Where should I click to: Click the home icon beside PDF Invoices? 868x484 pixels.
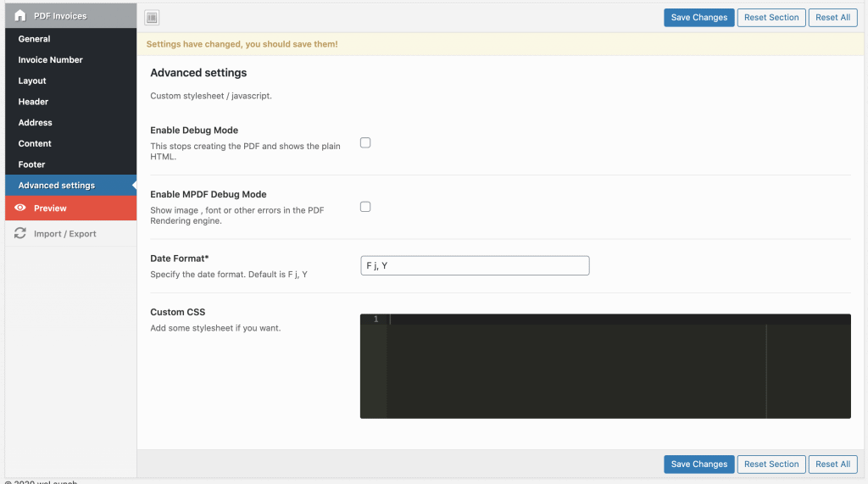tap(19, 16)
